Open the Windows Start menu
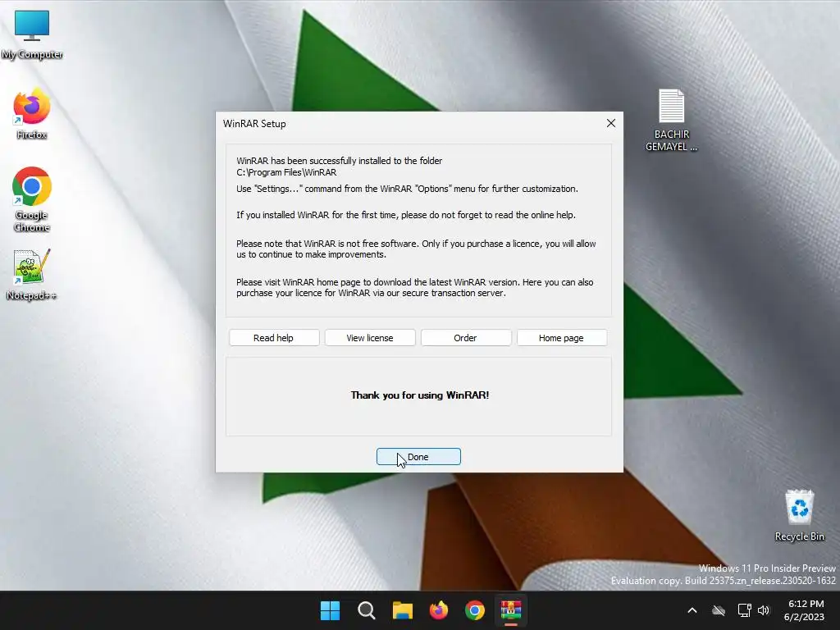This screenshot has width=840, height=630. [x=330, y=610]
